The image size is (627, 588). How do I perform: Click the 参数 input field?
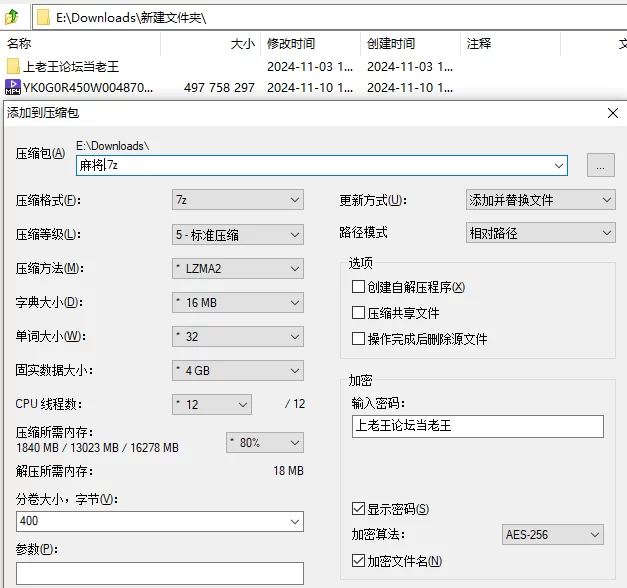[160, 573]
